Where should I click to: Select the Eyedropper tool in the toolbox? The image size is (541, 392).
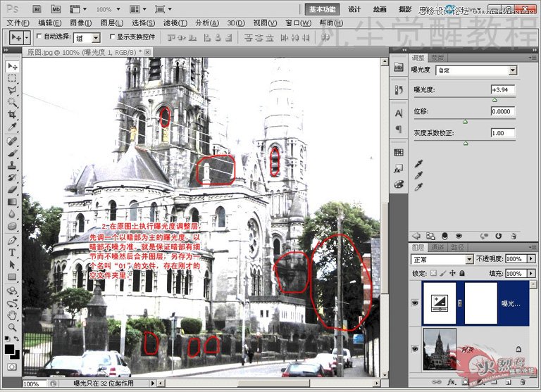tap(13, 127)
